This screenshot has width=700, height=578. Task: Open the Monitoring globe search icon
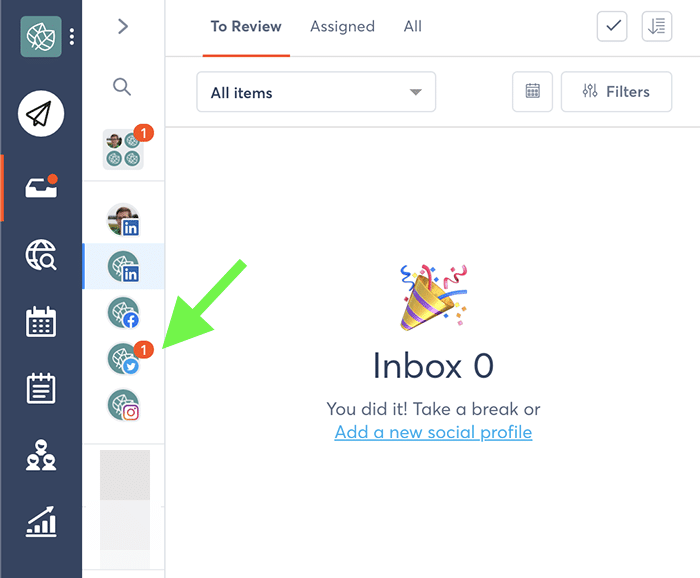click(x=41, y=254)
